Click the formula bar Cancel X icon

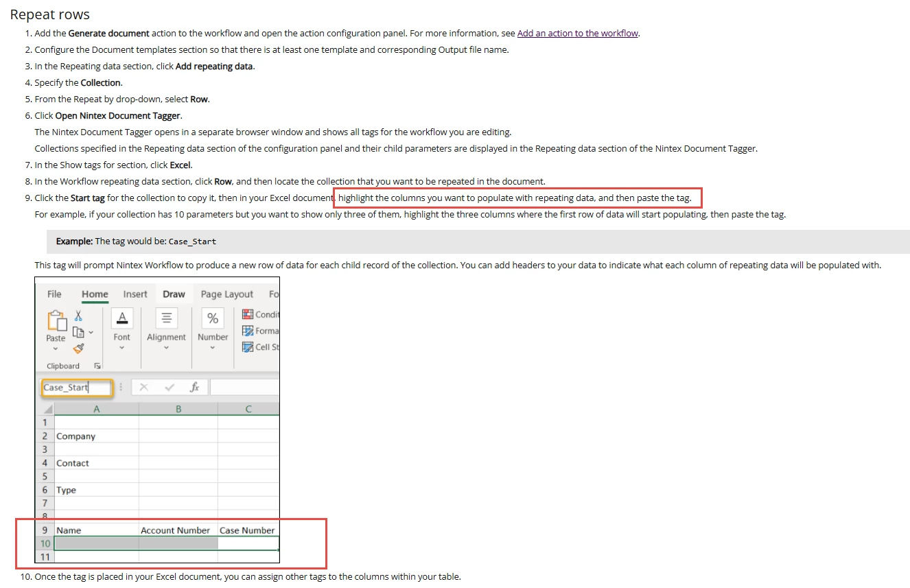[143, 388]
